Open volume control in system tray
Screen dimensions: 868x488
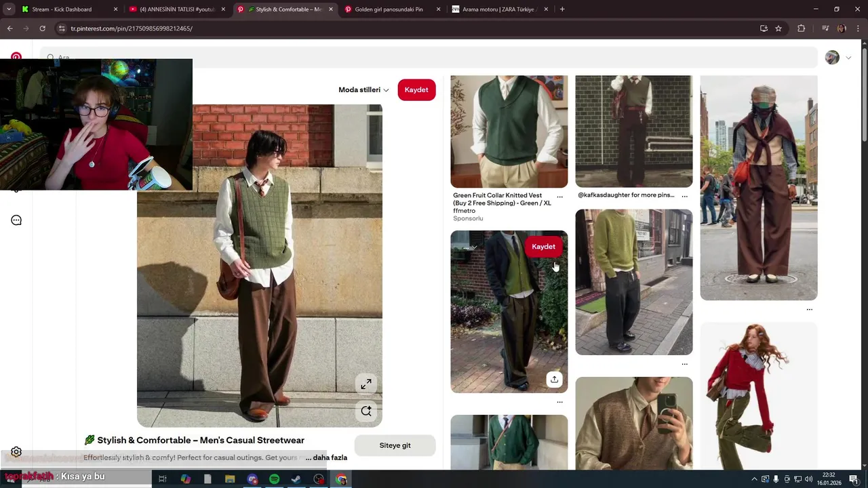[808, 479]
